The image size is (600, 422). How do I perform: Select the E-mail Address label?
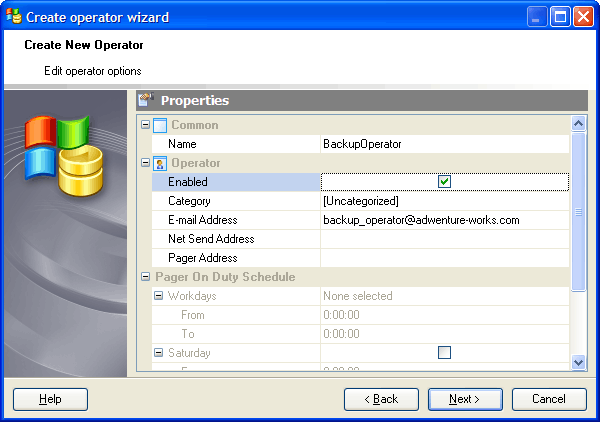[203, 220]
